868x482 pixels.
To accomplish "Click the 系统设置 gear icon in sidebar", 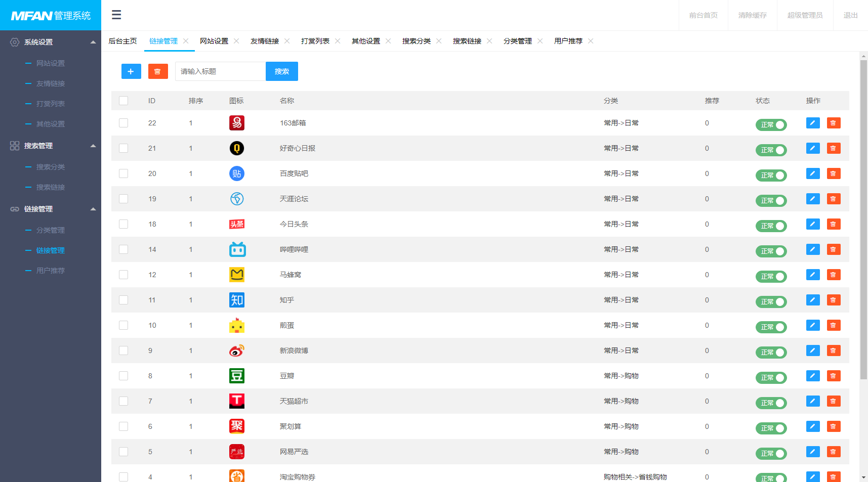I will (x=14, y=42).
